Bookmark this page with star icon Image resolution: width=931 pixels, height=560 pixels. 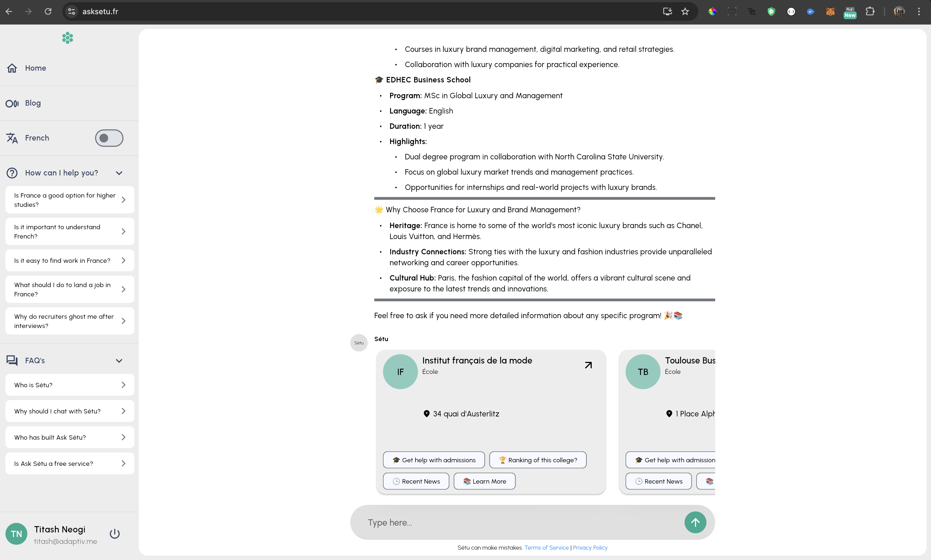pos(685,11)
